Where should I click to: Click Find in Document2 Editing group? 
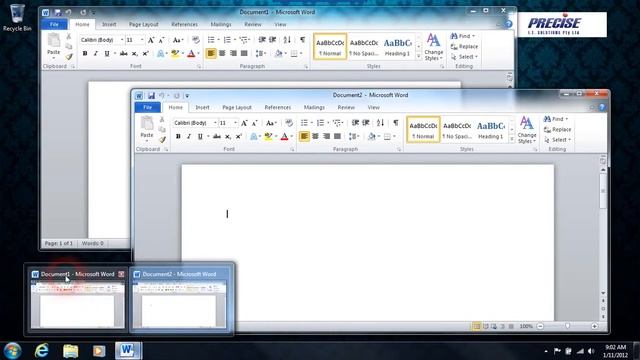click(556, 119)
